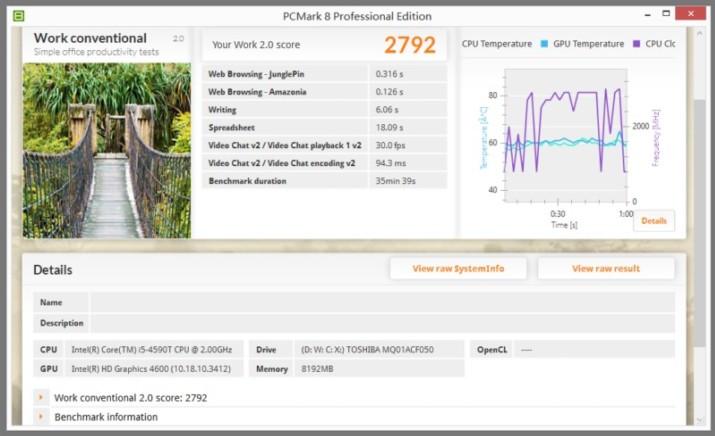Click the OpenCL value field
The height and width of the screenshot is (436, 715).
[594, 349]
